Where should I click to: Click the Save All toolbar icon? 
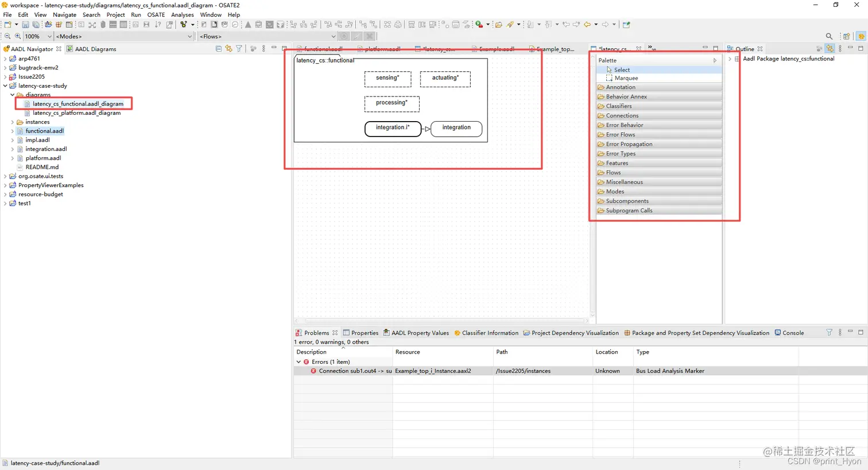(x=36, y=25)
